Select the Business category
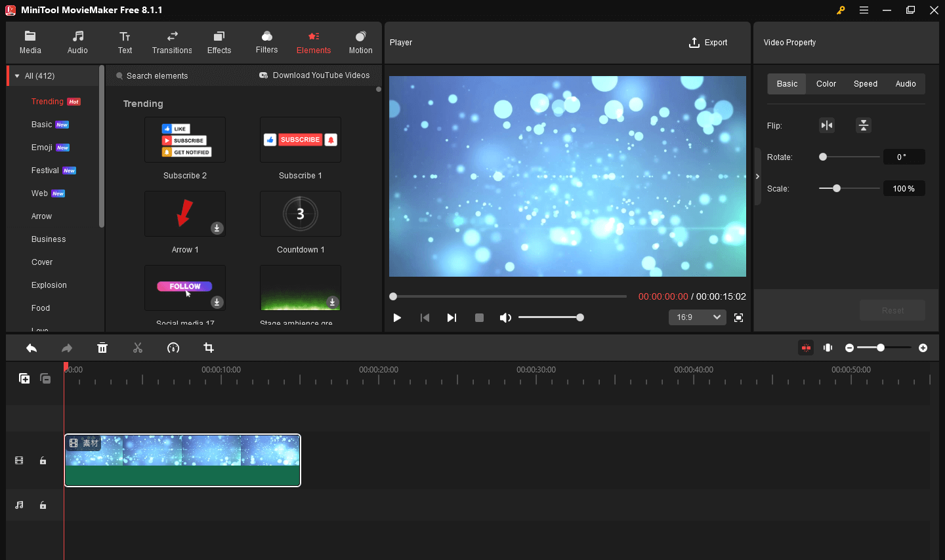Viewport: 945px width, 560px height. 49,239
